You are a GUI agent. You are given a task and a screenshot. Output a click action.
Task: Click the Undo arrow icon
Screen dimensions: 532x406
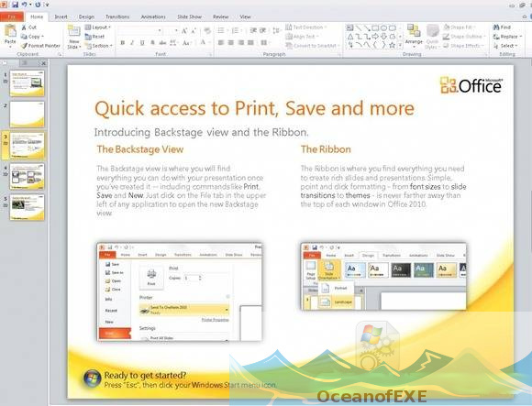point(25,5)
